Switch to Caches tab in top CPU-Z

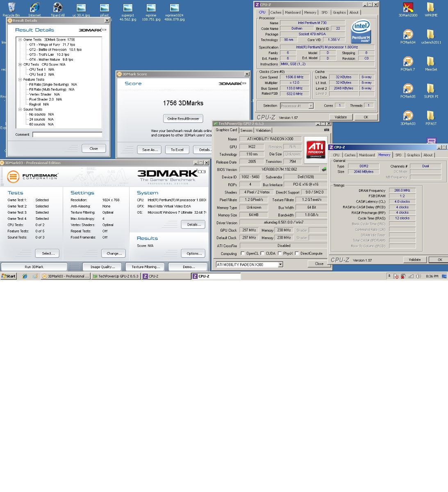pyautogui.click(x=276, y=12)
